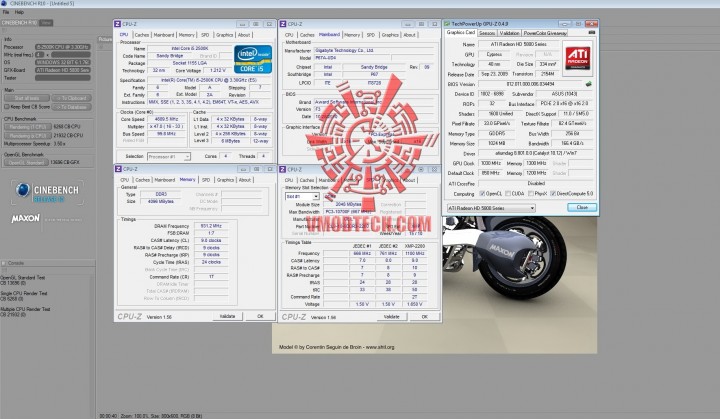Toggle the Console checkbox in CINEBENCH
The height and width of the screenshot is (419, 720).
tap(4, 263)
